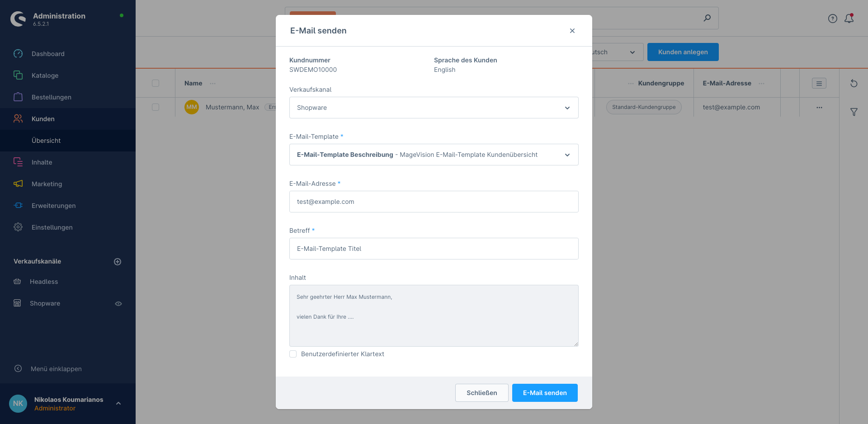Open the E-Mail-Template dropdown

pos(434,155)
